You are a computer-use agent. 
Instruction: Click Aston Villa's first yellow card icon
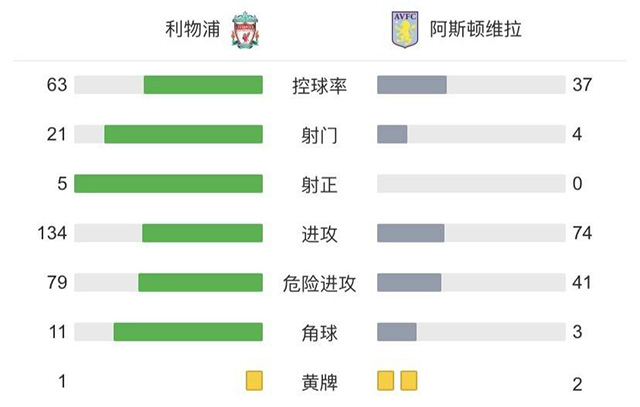click(386, 381)
